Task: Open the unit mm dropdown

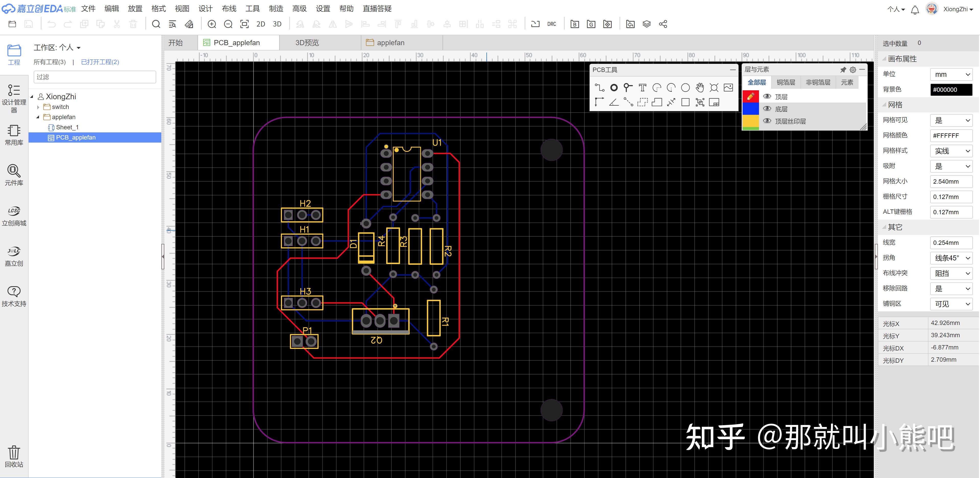Action: (x=951, y=74)
